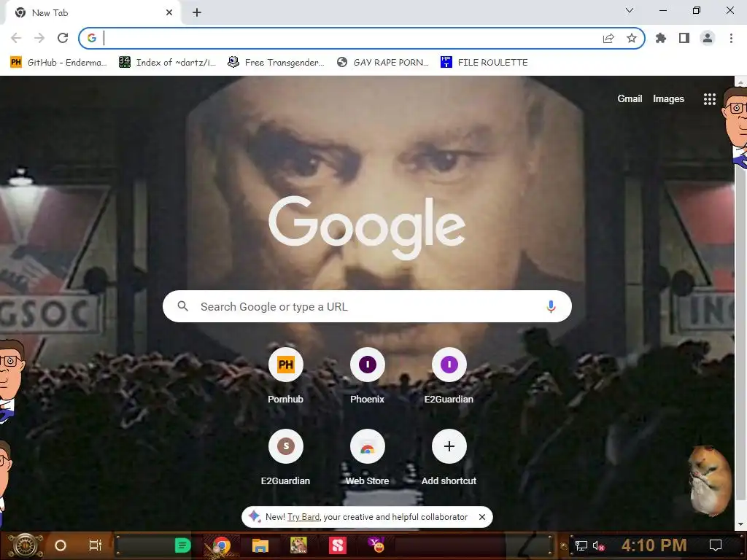The width and height of the screenshot is (747, 560).
Task: Open Task View on the taskbar
Action: [96, 545]
